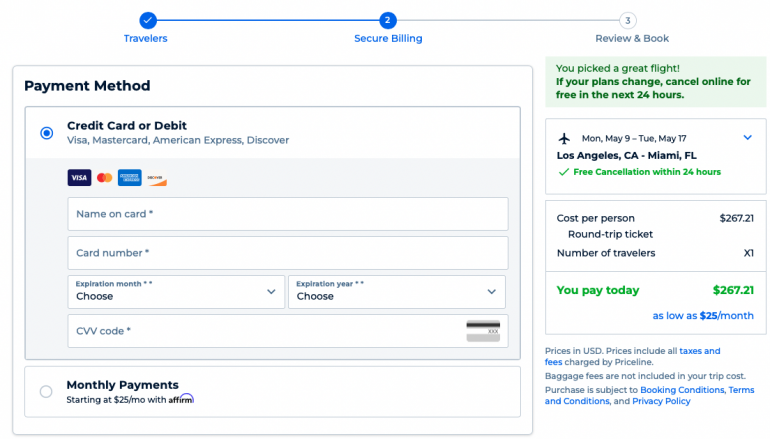Click the Name on card field

point(288,214)
